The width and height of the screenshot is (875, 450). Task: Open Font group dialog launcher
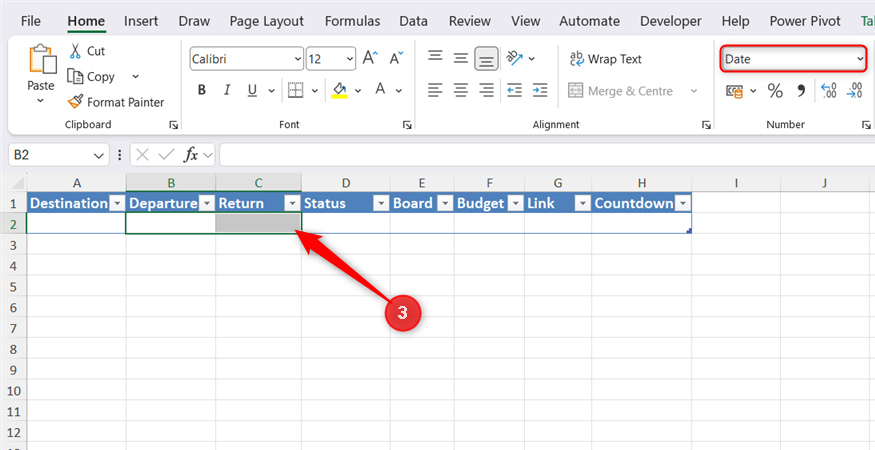click(407, 126)
